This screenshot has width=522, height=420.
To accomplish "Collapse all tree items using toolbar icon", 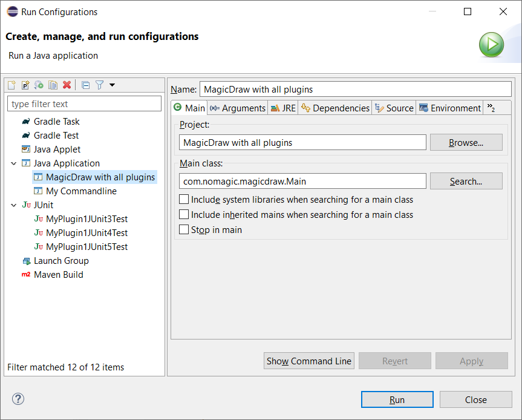I will (x=85, y=85).
